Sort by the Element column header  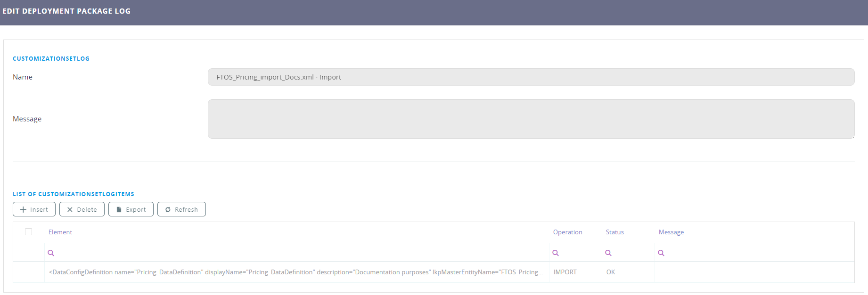coord(60,232)
